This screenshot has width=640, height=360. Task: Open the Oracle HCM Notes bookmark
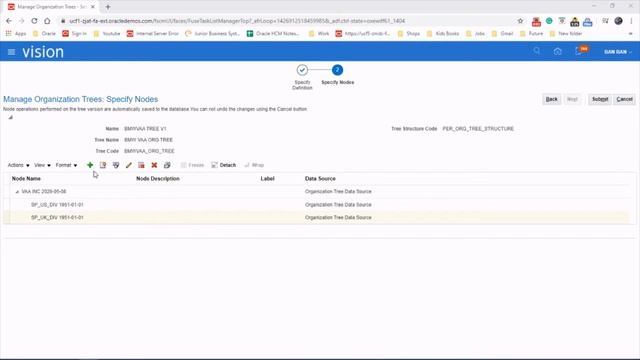coord(273,33)
